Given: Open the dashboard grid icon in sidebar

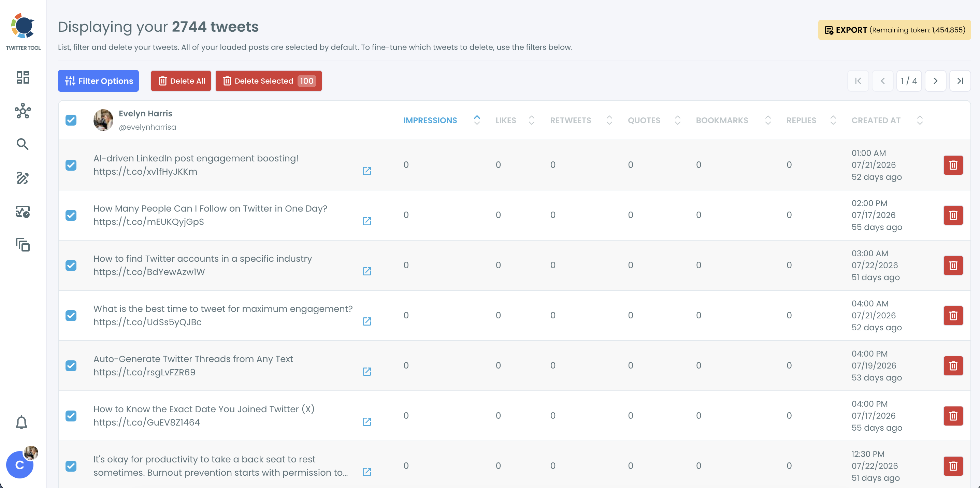Looking at the screenshot, I should 23,77.
